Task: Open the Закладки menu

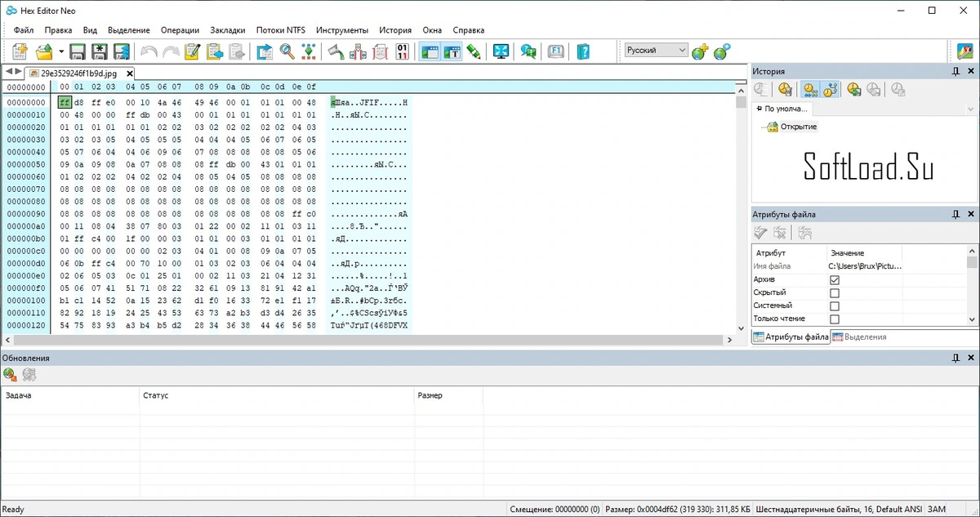Action: point(228,30)
